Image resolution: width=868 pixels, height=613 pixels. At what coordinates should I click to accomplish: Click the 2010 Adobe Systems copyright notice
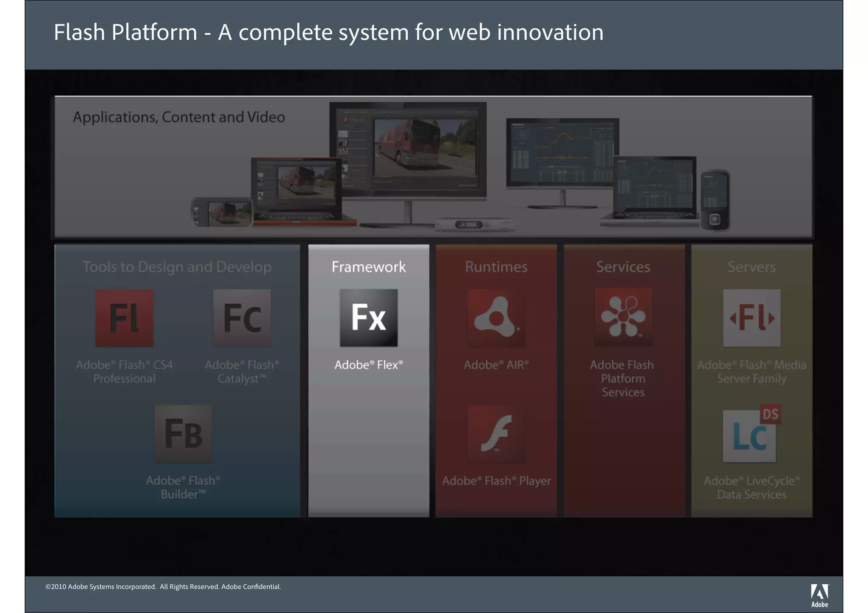coord(163,587)
